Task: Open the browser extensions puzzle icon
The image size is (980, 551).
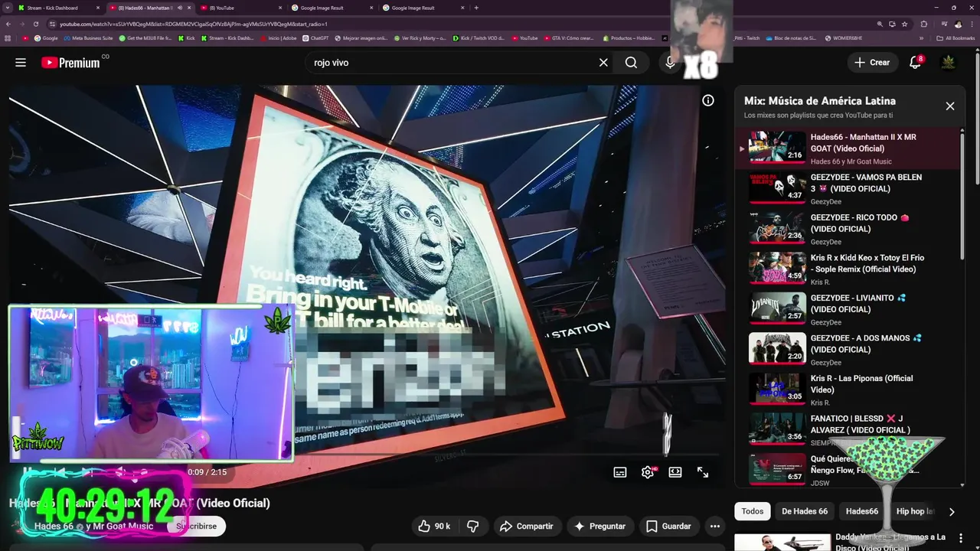Action: [924, 24]
